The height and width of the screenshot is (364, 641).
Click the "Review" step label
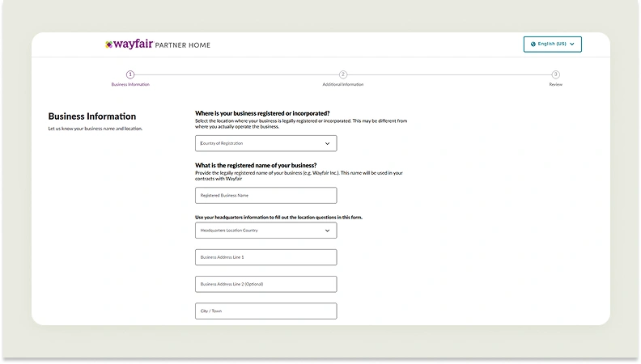click(555, 85)
